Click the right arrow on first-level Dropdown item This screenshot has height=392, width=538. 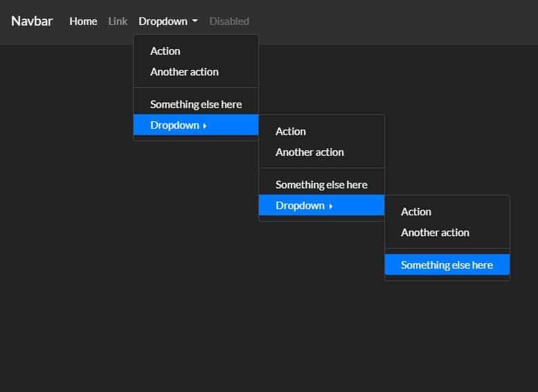[205, 126]
